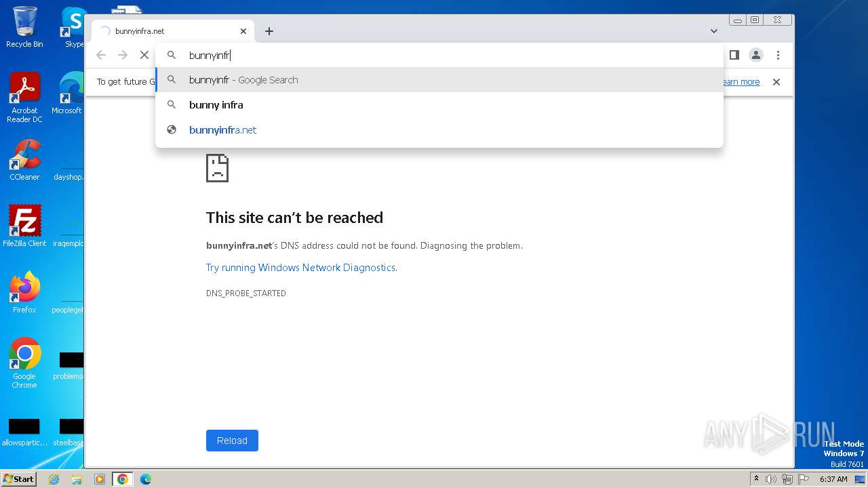This screenshot has height=488, width=868.
Task: Open Google Chrome desktop icon
Action: (x=24, y=363)
